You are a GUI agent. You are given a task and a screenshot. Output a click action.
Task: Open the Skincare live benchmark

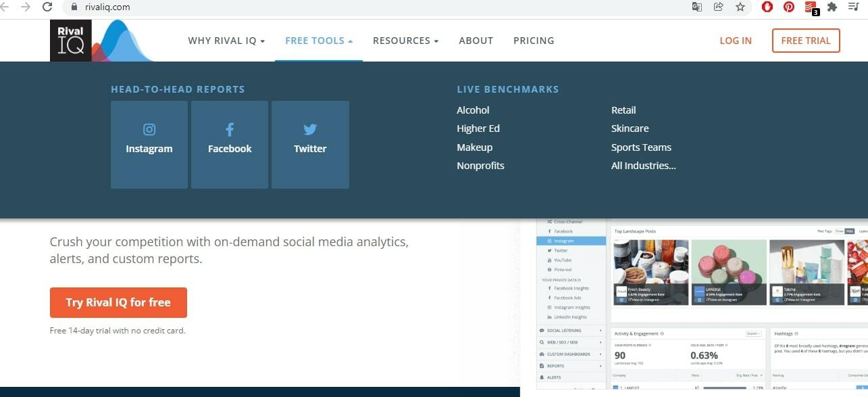pos(630,129)
